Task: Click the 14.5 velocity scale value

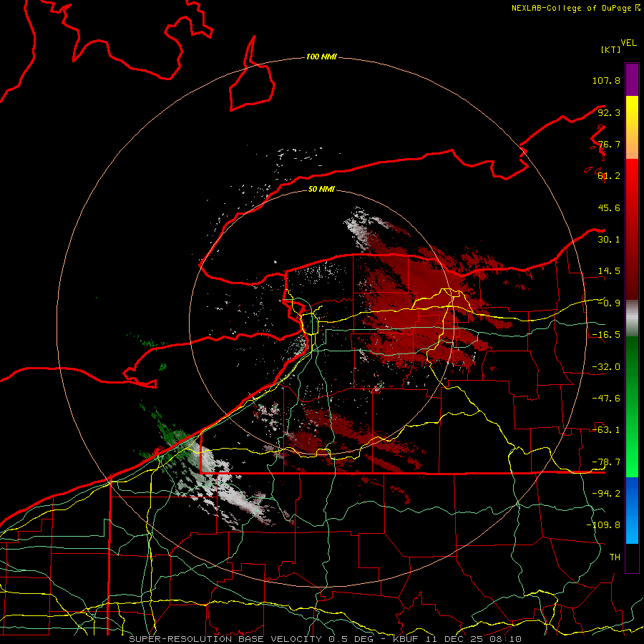Action: coord(609,271)
